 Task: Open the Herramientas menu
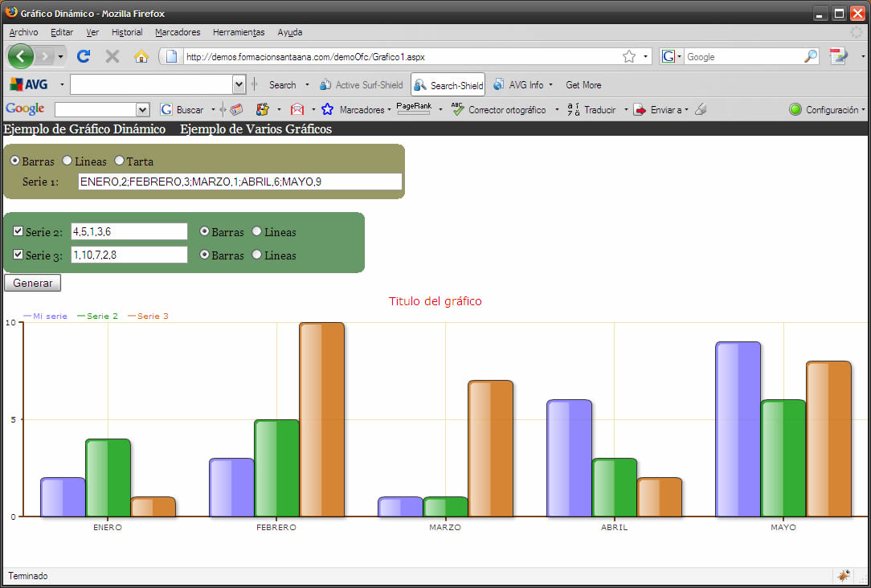point(239,32)
